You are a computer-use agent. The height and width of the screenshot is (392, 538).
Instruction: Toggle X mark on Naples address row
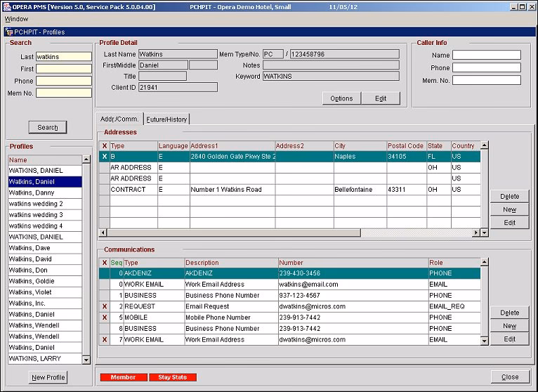pyautogui.click(x=105, y=157)
